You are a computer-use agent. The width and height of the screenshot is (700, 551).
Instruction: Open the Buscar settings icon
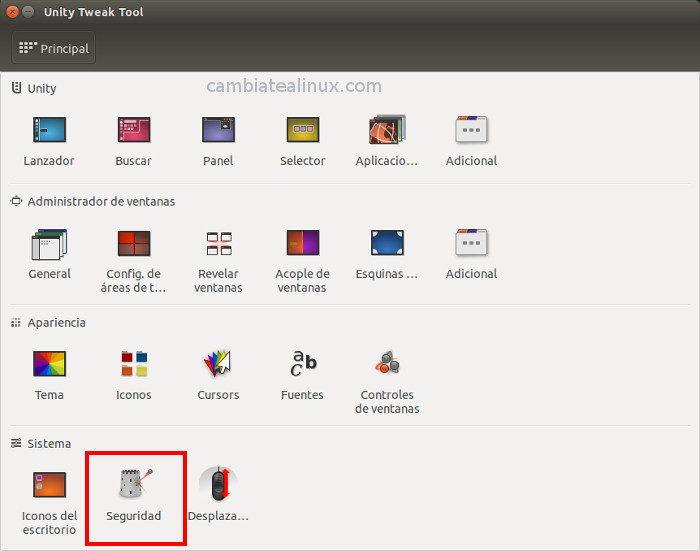pos(133,130)
